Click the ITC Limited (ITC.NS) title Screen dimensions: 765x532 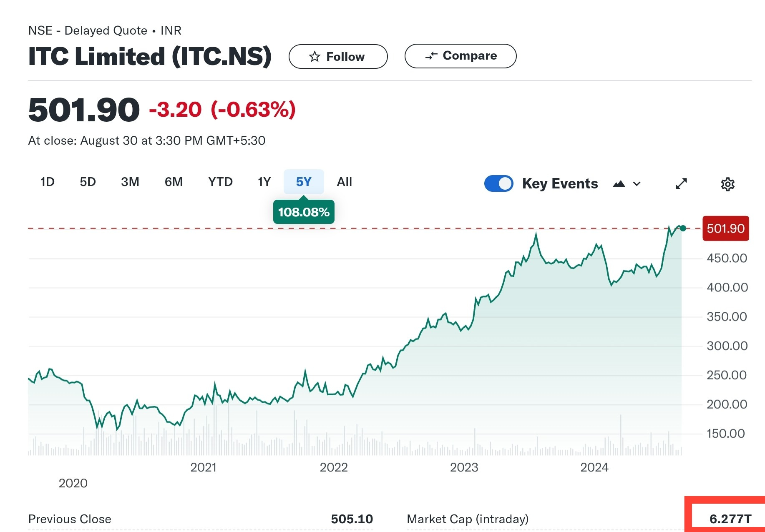tap(150, 56)
